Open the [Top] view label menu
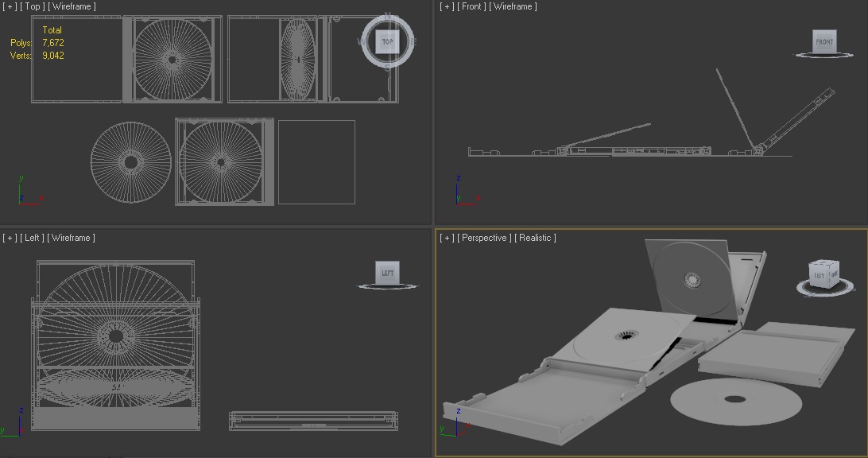Viewport: 868px width, 458px height. [32, 6]
